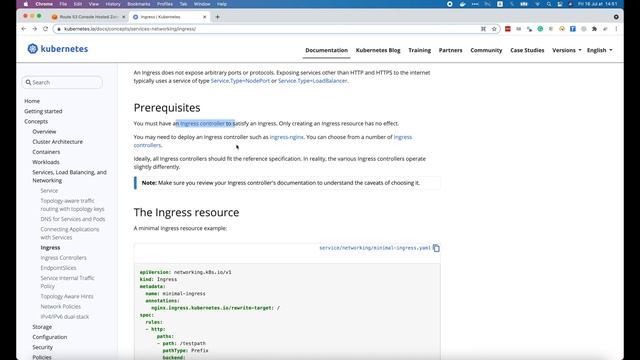Follow the Service.Type=LoadBalancer link

click(313, 81)
